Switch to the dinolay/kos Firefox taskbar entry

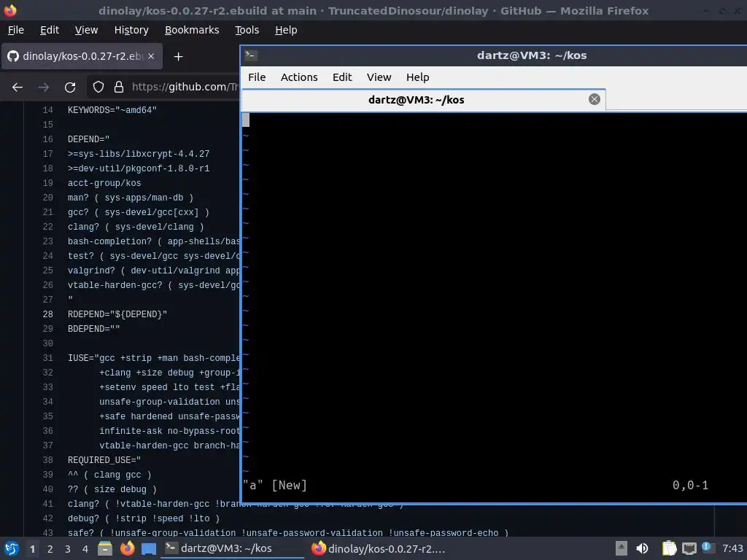[x=379, y=548]
